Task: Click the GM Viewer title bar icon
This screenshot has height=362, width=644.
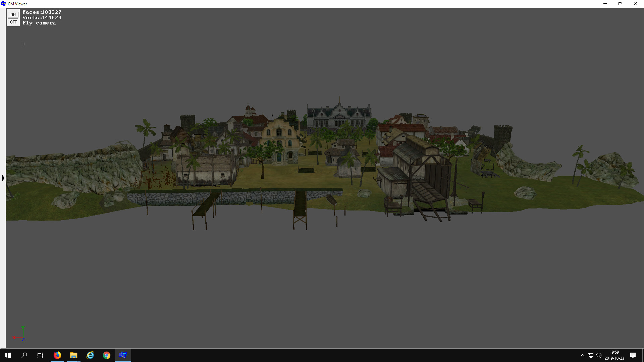Action: click(3, 4)
